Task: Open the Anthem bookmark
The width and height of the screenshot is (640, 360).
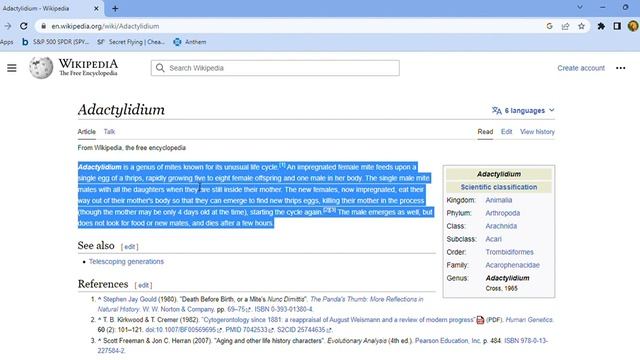Action: (190, 42)
